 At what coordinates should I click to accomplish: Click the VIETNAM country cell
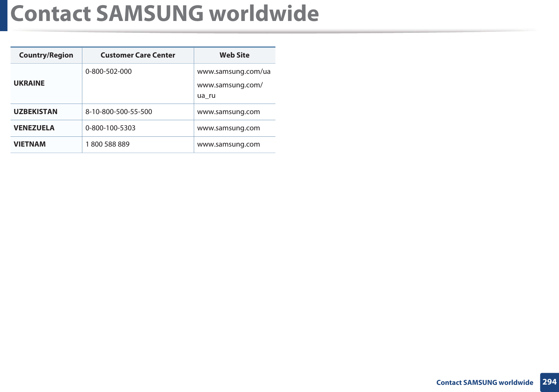click(46, 144)
